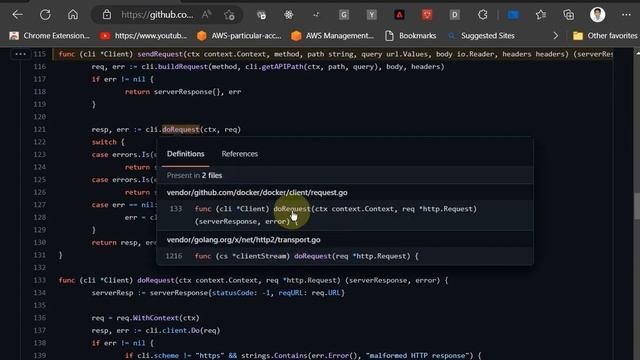
Task: View site information lock icon
Action: pyautogui.click(x=107, y=15)
